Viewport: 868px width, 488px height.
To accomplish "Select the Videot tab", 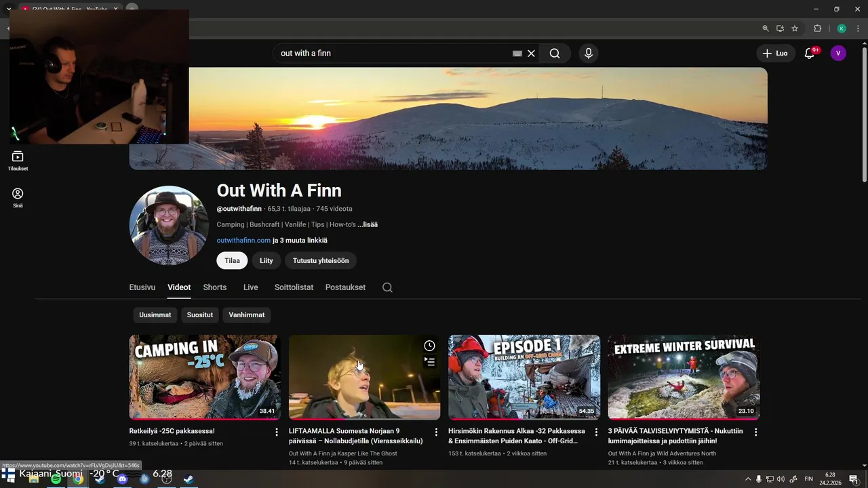I will tap(179, 287).
